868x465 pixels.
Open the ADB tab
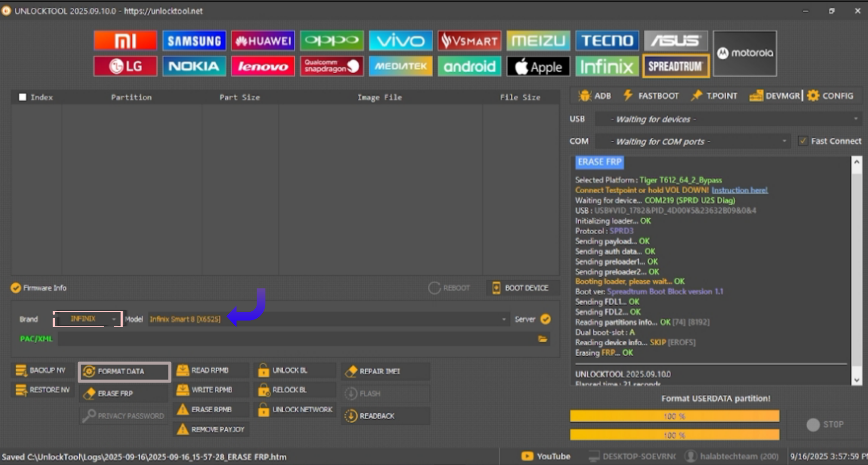[595, 96]
